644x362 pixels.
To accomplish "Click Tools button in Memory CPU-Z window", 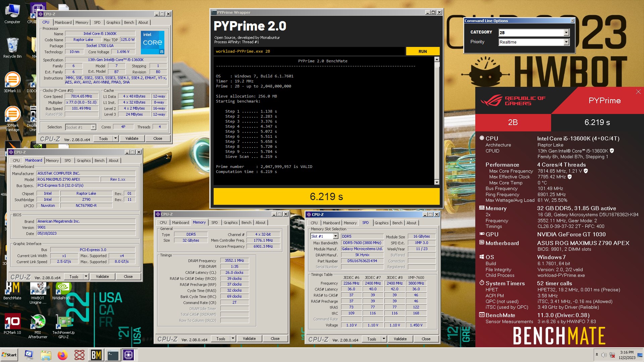I will 221,339.
